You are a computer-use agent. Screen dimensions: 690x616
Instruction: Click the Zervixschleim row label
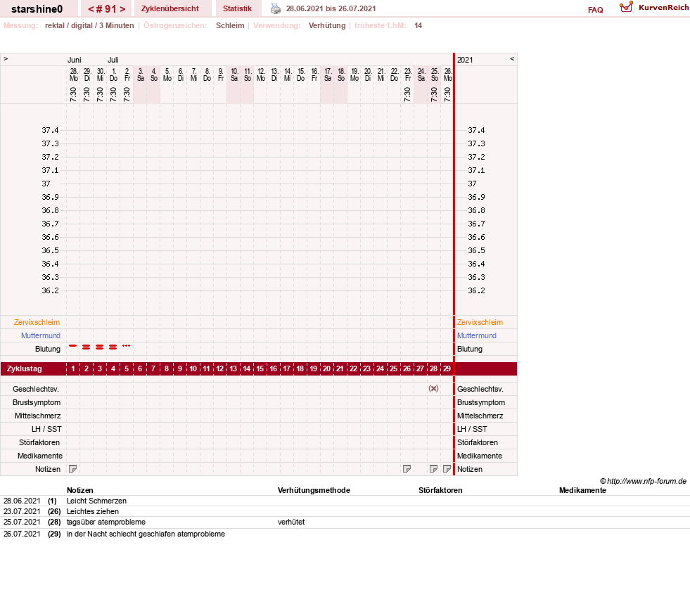[x=37, y=322]
